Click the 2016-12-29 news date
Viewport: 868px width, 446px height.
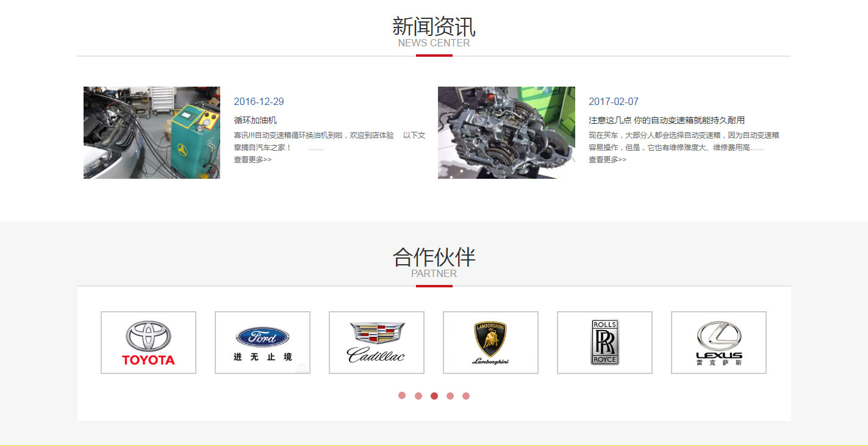(x=259, y=101)
